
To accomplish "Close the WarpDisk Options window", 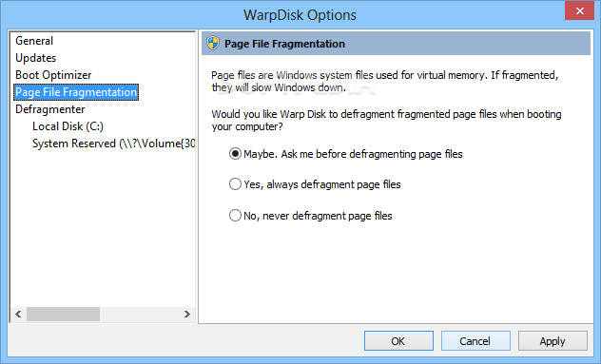I will 579,10.
